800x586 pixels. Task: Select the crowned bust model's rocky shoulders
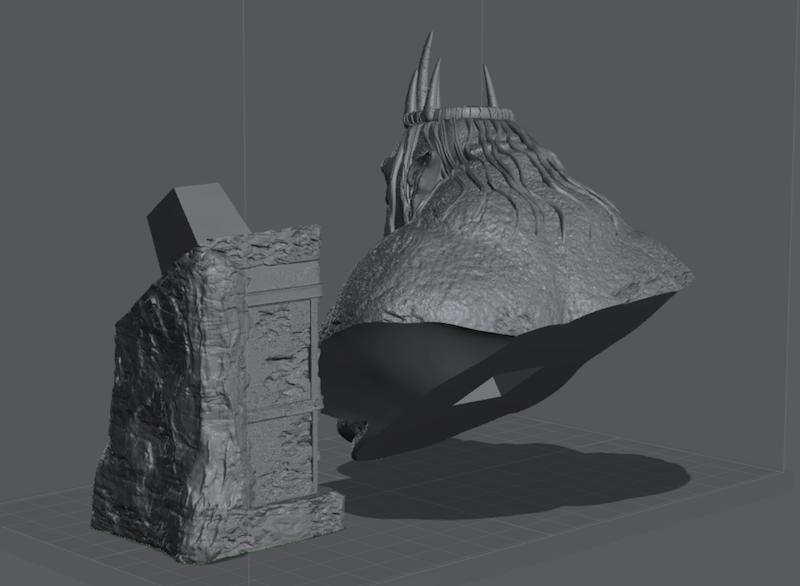click(x=510, y=270)
